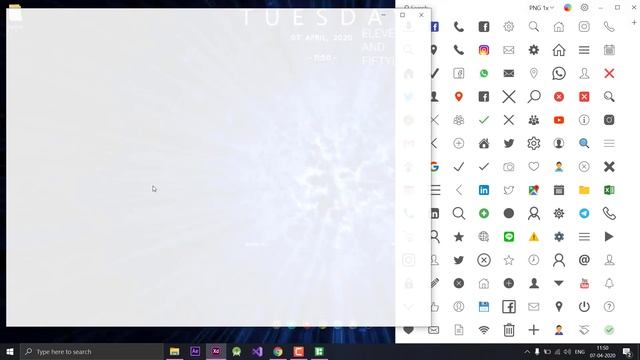Viewport: 640px width, 360px height.
Task: Select the green plus circle icon
Action: tap(484, 213)
